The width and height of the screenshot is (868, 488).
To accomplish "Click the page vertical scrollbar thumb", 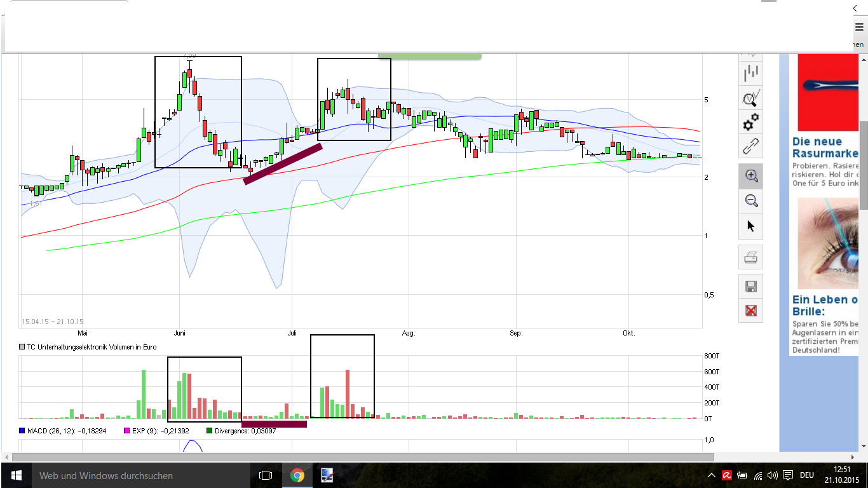I will [x=864, y=165].
